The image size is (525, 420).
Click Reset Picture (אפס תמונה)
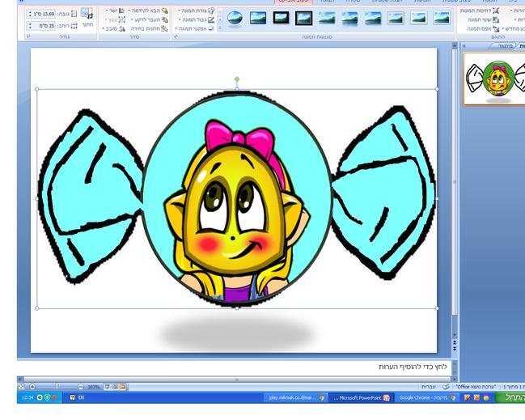484,29
